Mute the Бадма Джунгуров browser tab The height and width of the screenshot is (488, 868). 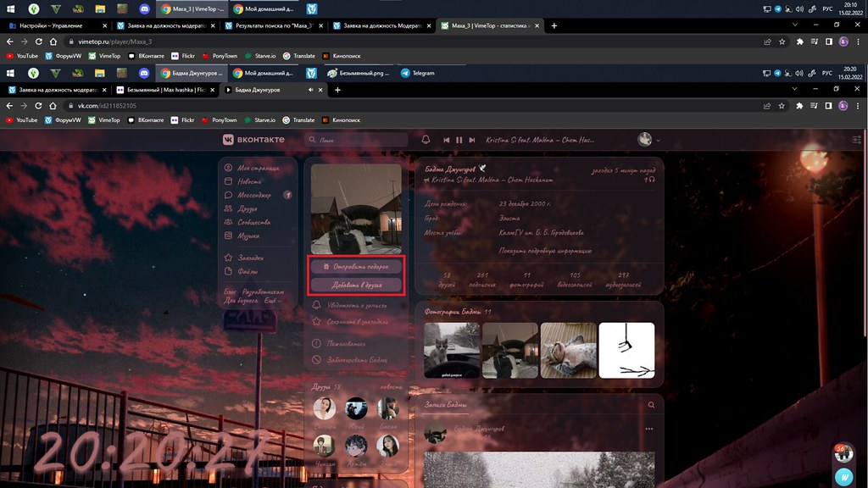(x=310, y=89)
